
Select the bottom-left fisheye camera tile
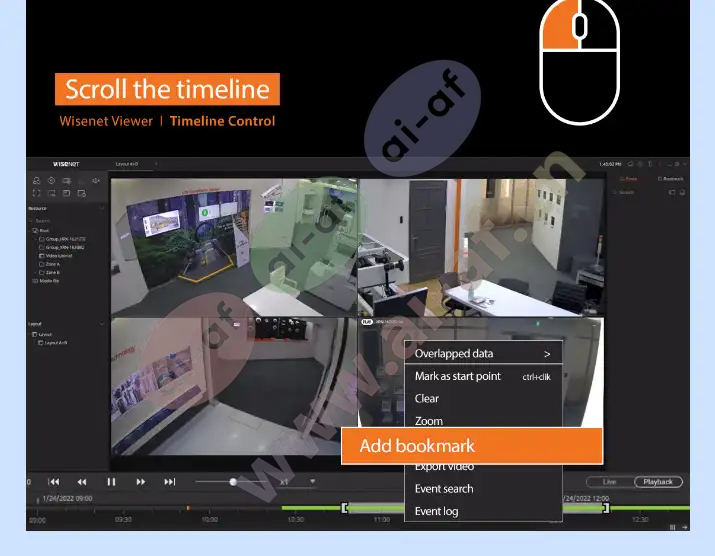pyautogui.click(x=234, y=386)
